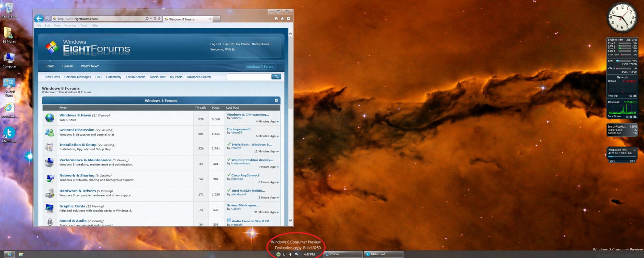
Task: Collapse the Windows 8 Forums category section
Action: click(x=276, y=101)
